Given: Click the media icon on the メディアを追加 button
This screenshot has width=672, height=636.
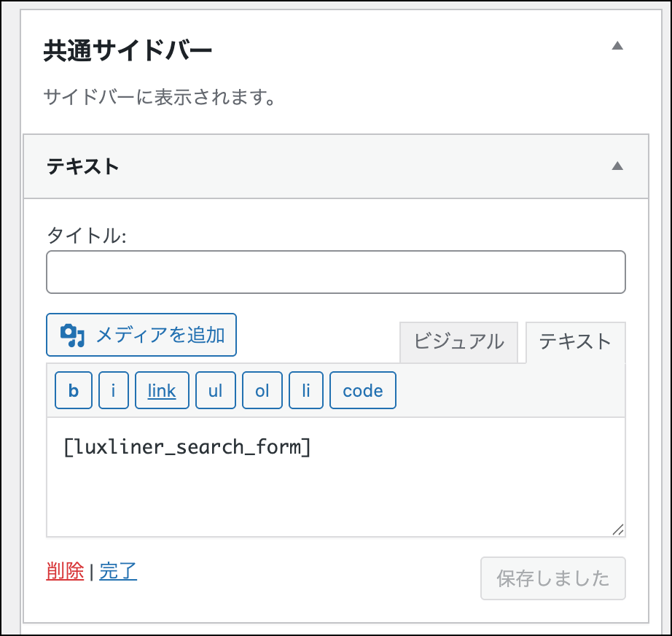Looking at the screenshot, I should (72, 335).
